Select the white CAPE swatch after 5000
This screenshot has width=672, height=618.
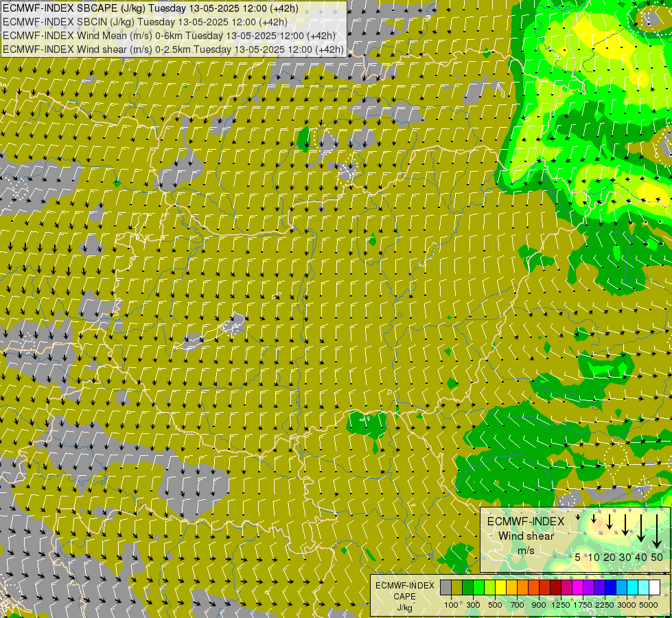pos(654,587)
